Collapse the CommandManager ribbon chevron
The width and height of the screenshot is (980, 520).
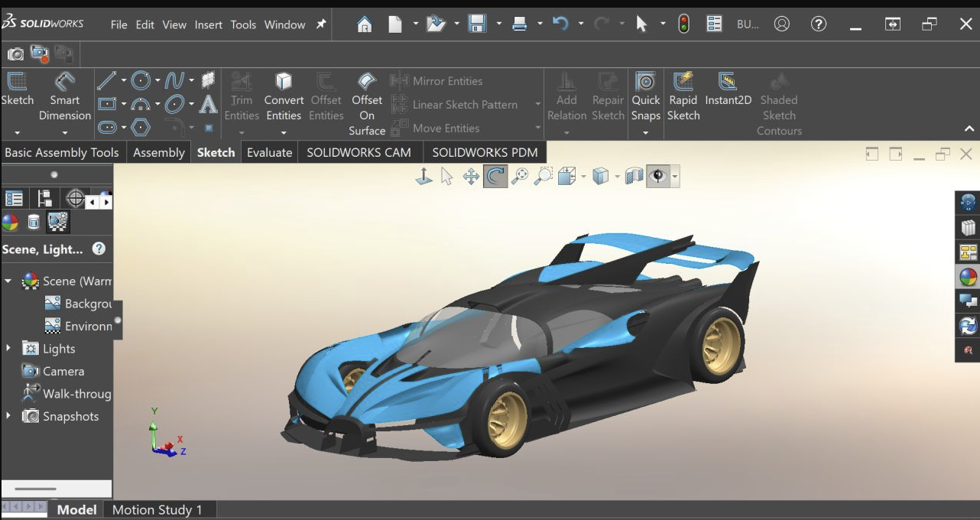(x=969, y=129)
